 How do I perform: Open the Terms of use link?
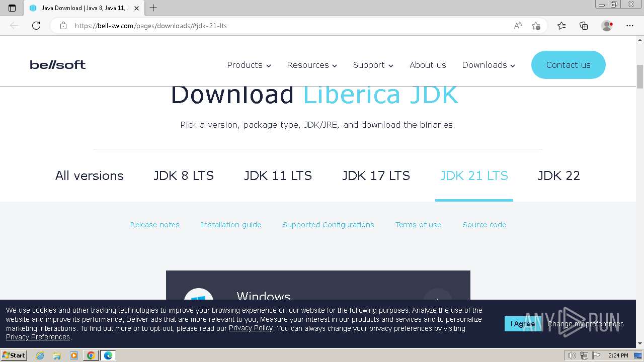click(418, 225)
